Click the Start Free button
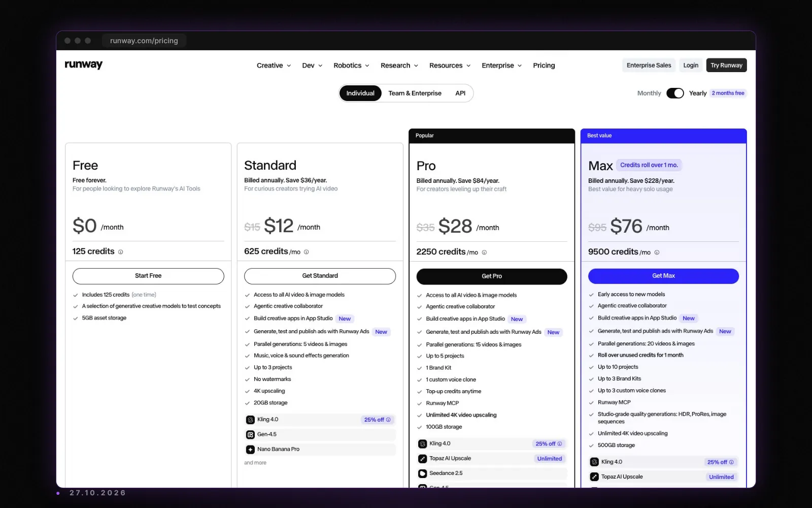This screenshot has width=812, height=508. click(148, 276)
